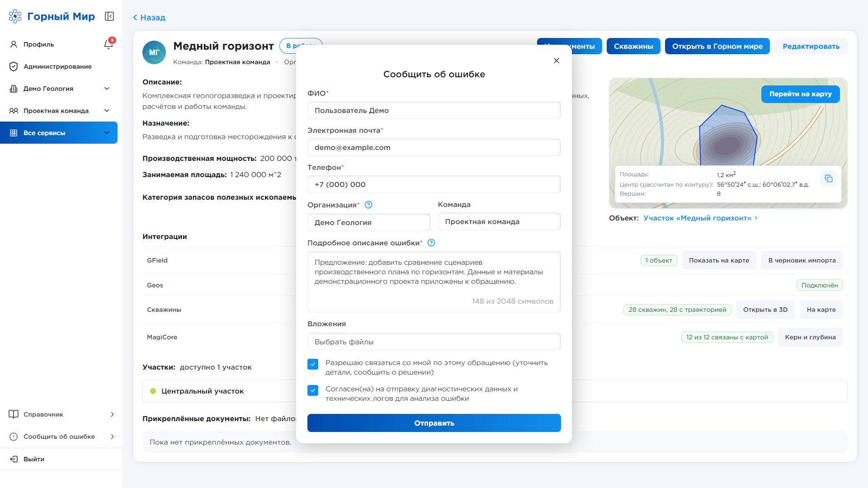Open the Скважины button
This screenshot has width=868, height=488.
pyautogui.click(x=633, y=46)
